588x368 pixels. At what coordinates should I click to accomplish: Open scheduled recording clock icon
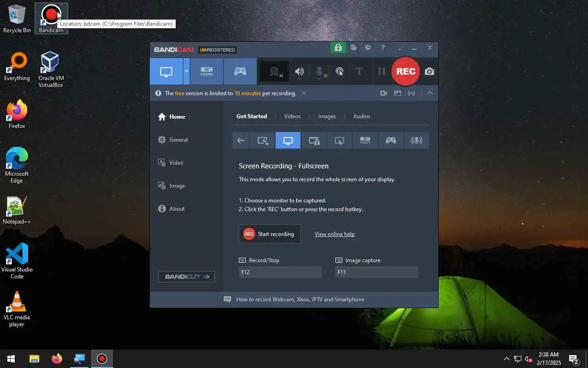tap(368, 47)
